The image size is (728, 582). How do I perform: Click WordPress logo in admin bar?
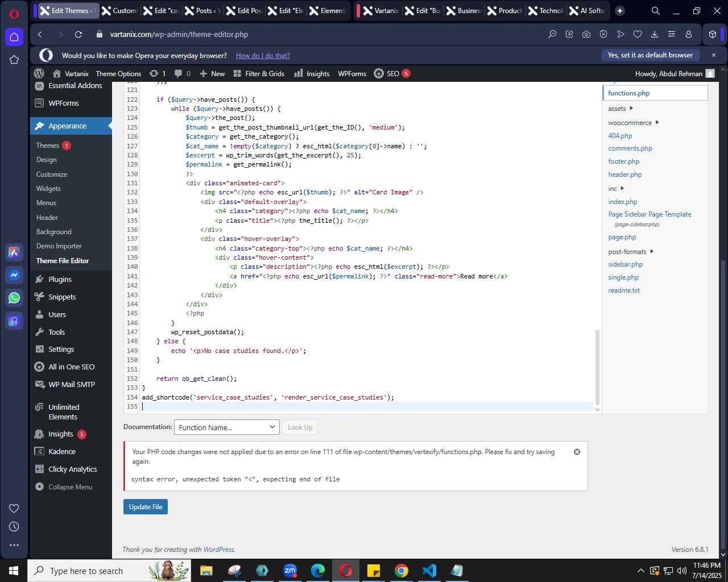39,73
